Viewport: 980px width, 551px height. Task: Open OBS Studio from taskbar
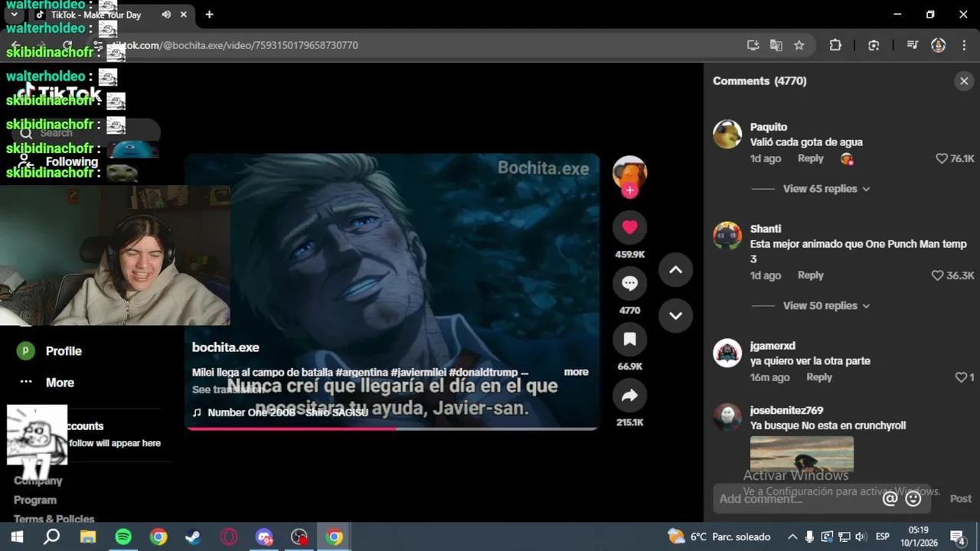pyautogui.click(x=299, y=537)
